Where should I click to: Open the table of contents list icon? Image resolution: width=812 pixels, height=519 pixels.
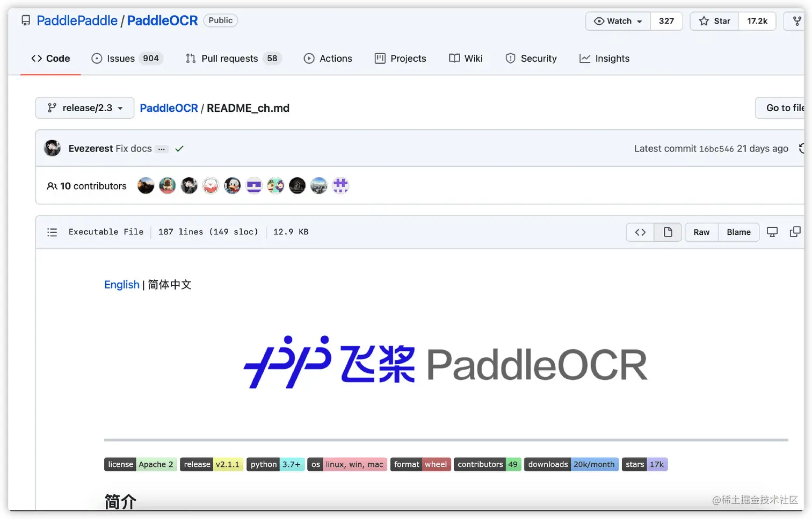click(52, 232)
